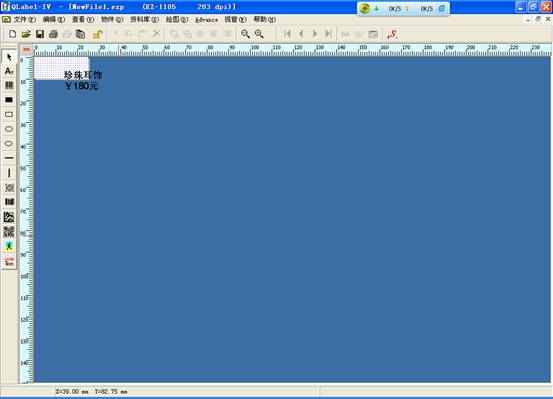The image size is (553, 399).
Task: Restore the inner document window
Action: (x=538, y=19)
